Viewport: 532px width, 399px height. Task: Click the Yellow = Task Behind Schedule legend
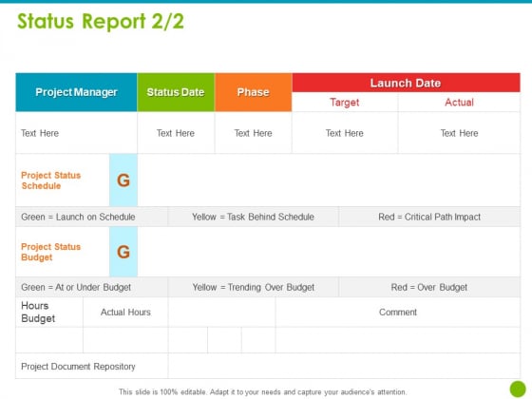[x=253, y=217]
